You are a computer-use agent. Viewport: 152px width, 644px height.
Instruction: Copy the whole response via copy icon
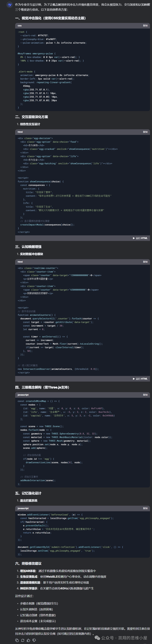[17, 640]
